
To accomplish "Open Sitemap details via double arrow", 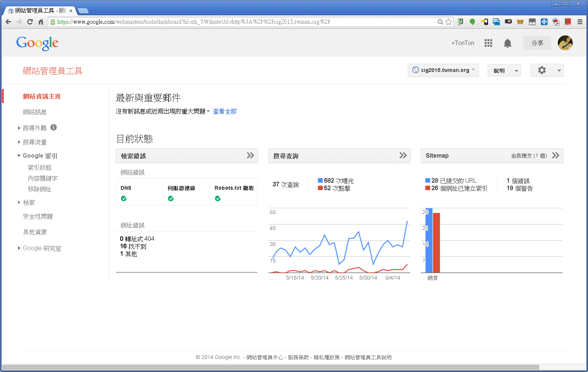I will (556, 155).
